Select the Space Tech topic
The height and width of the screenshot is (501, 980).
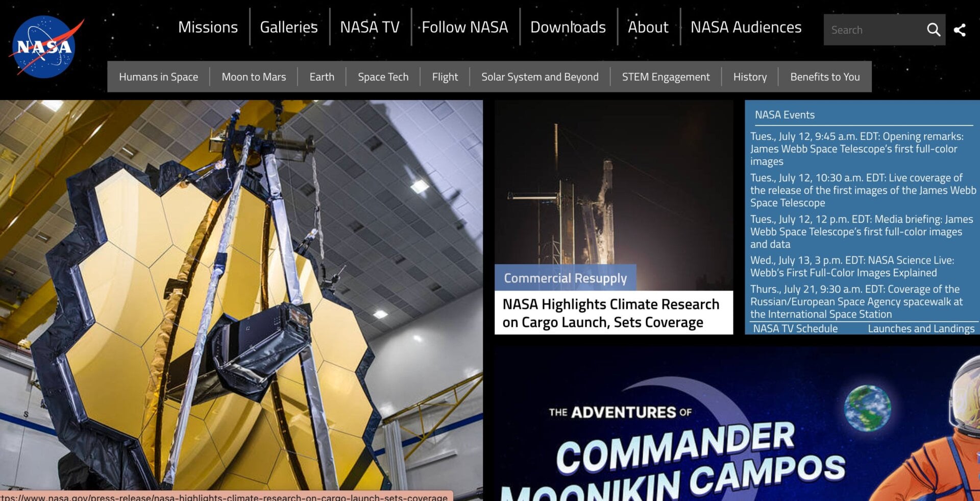click(x=383, y=77)
